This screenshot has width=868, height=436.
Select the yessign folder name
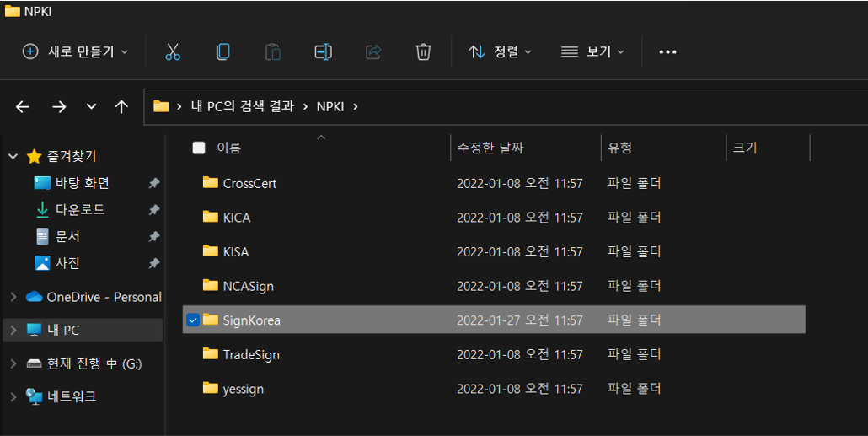tap(243, 389)
